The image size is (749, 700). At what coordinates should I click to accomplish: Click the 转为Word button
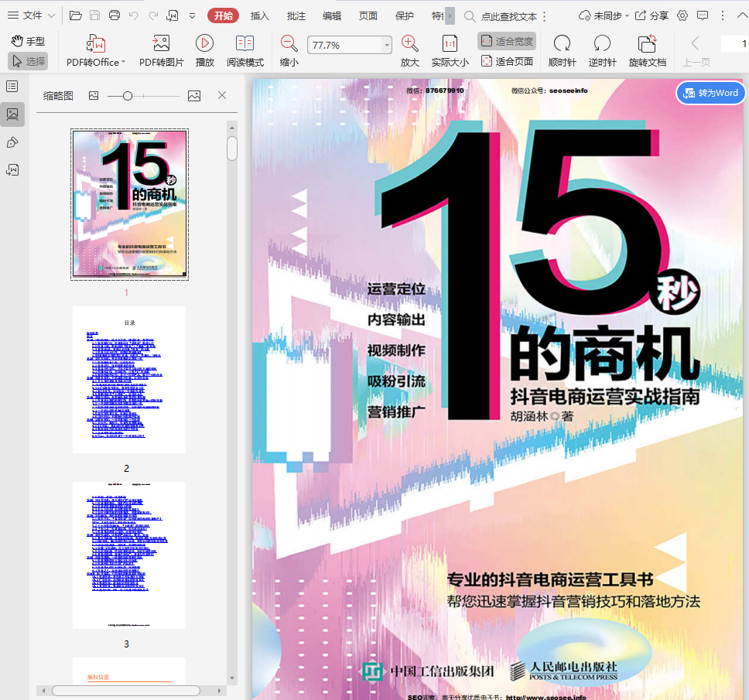click(x=710, y=93)
